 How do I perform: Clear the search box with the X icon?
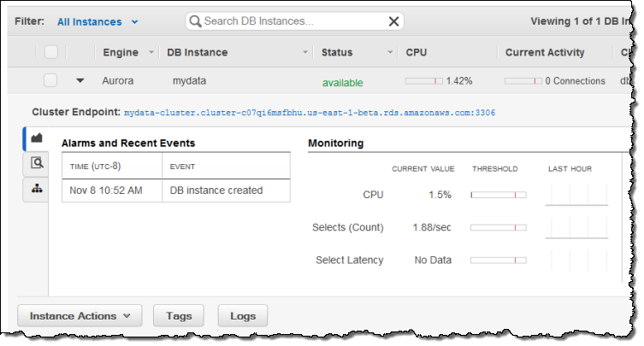point(393,21)
